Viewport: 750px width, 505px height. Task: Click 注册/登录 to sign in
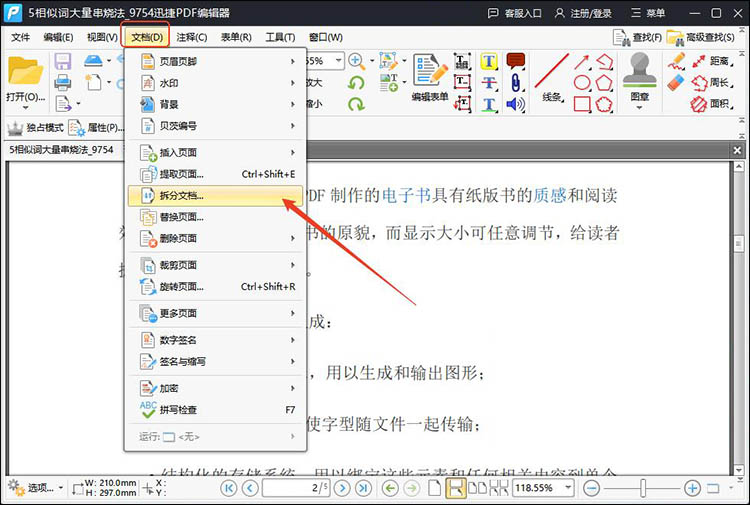pyautogui.click(x=583, y=13)
